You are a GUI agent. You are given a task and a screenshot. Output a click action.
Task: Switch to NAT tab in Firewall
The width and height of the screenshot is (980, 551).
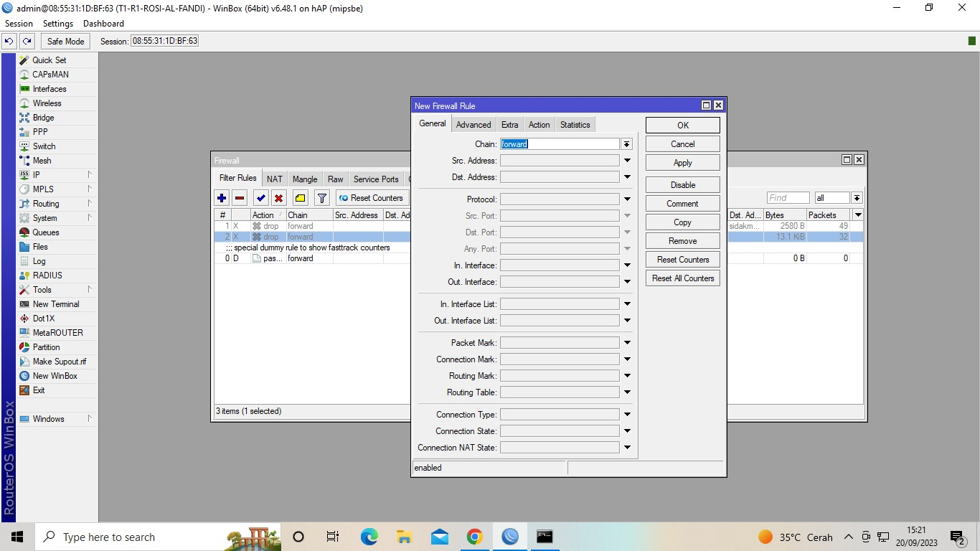tap(275, 179)
